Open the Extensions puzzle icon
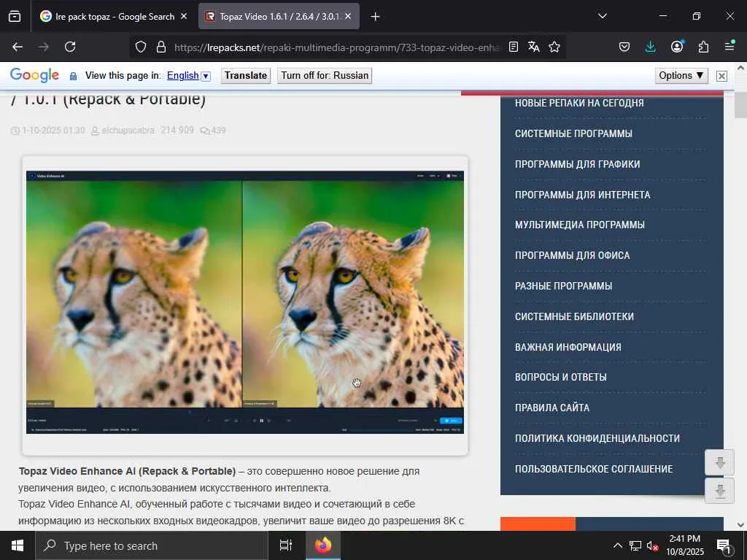The width and height of the screenshot is (747, 560). coord(703,47)
